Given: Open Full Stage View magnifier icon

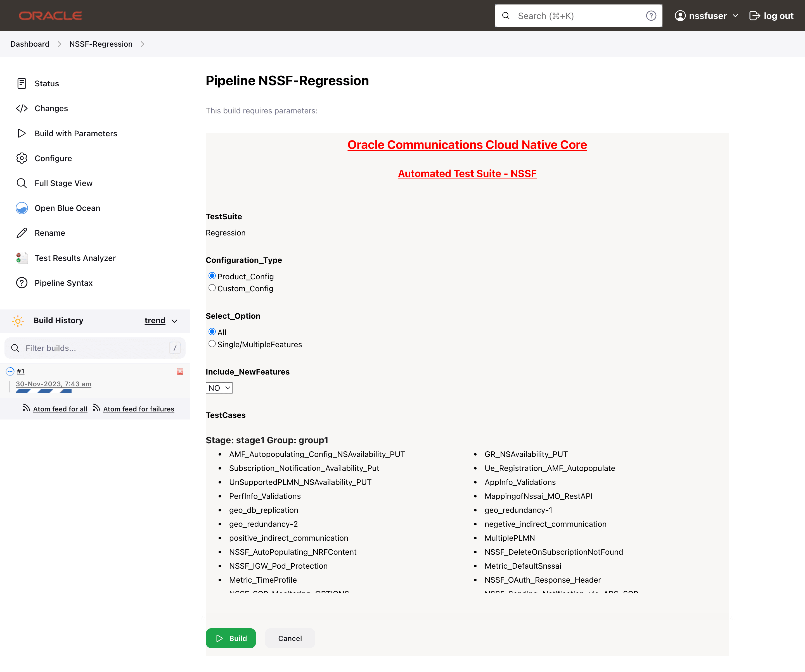Looking at the screenshot, I should coord(22,183).
